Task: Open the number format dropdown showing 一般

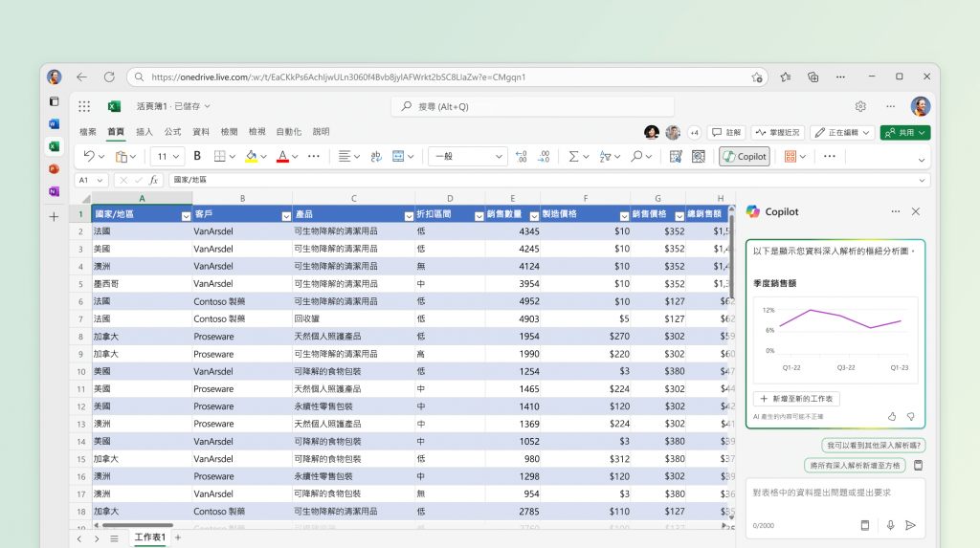Action: 467,156
